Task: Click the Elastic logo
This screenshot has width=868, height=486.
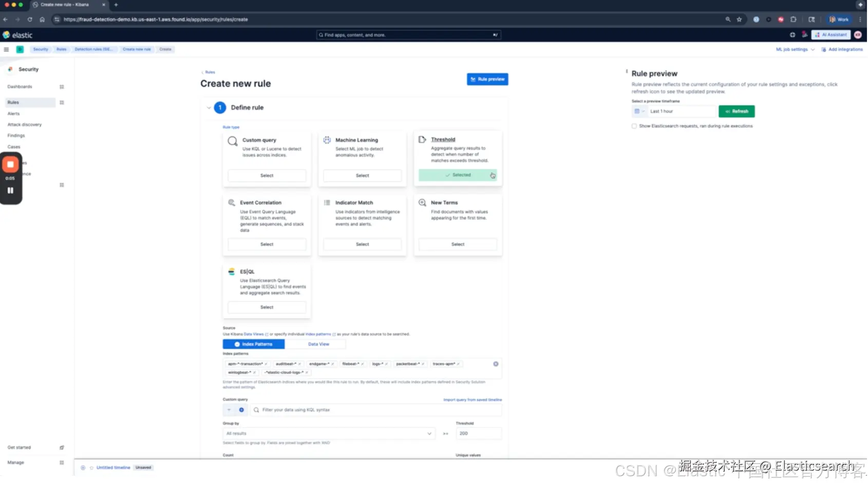Action: pyautogui.click(x=17, y=35)
